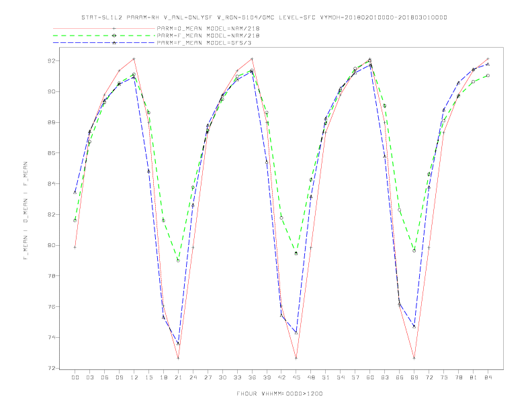Viewport: 532px width, 411px height.
Task: Click y-axis tick label 80
Action: tap(52, 245)
